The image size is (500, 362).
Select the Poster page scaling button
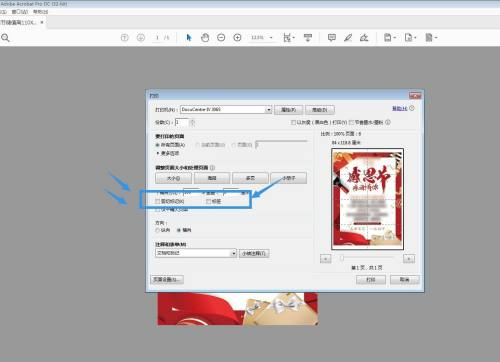tap(212, 178)
